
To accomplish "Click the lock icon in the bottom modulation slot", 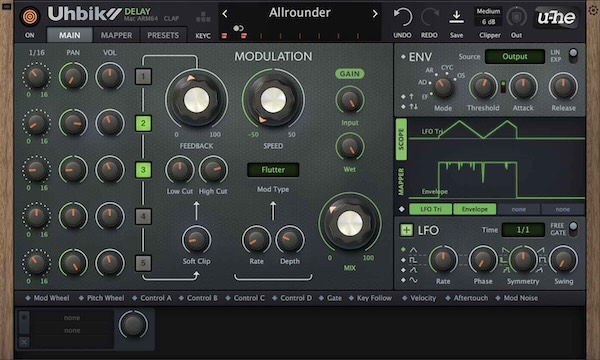I will 24,318.
